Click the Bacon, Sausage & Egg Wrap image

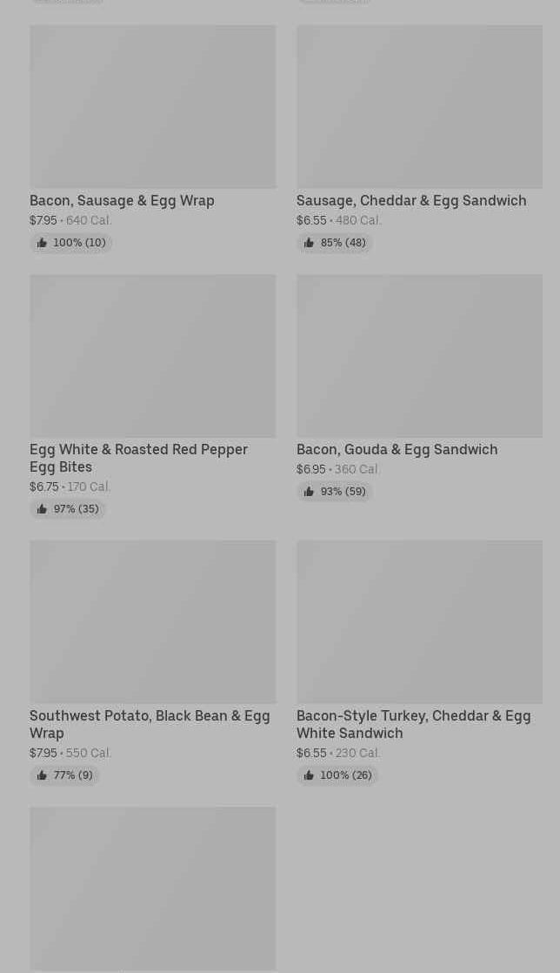[152, 106]
